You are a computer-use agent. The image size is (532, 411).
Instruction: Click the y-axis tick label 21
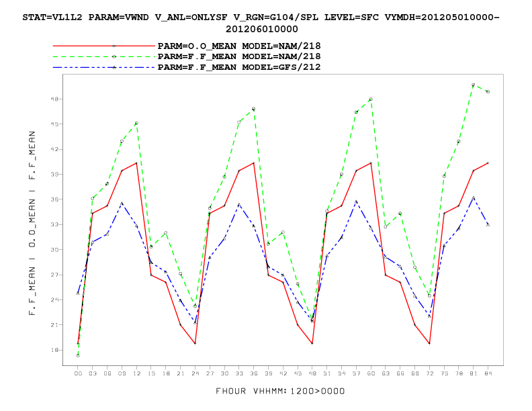(54, 325)
